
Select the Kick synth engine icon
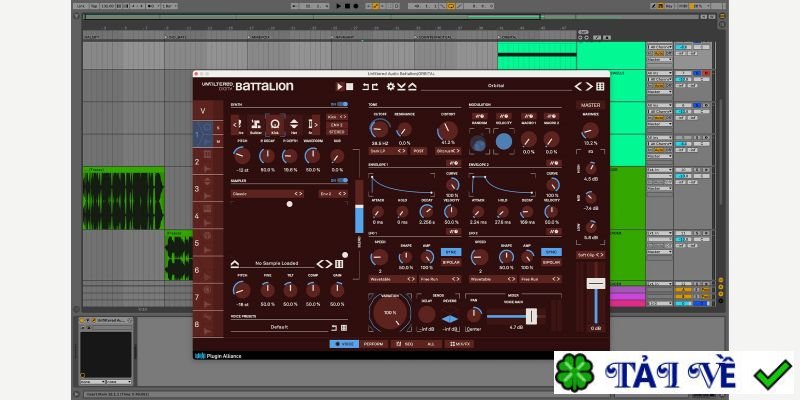tap(273, 124)
